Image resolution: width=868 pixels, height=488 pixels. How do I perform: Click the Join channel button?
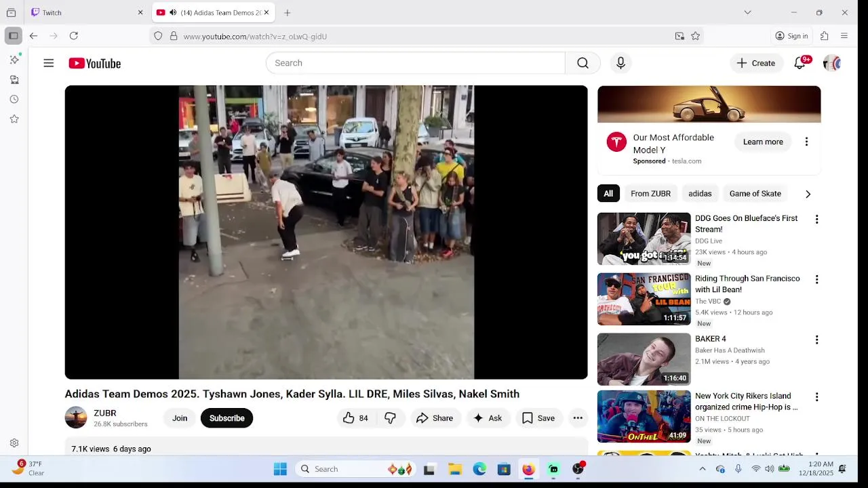click(x=180, y=418)
